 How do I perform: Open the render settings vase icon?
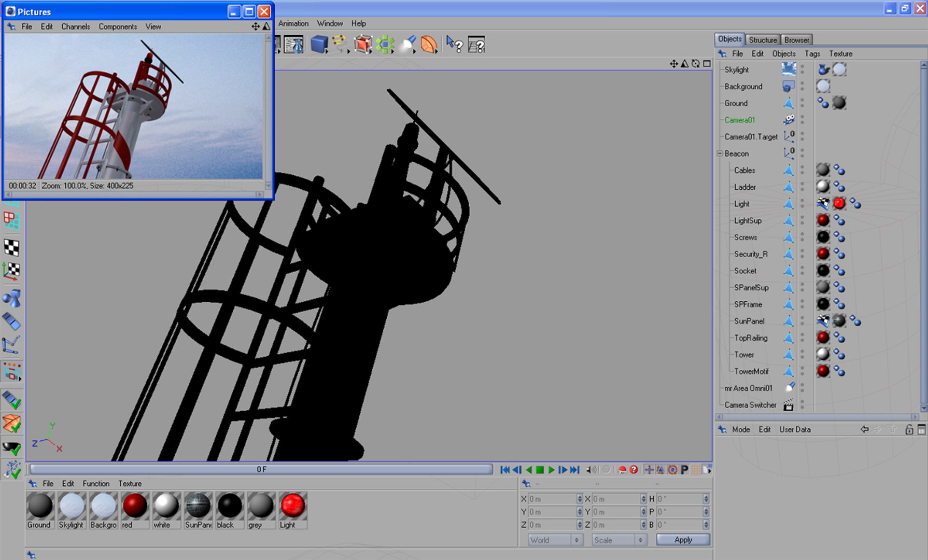tap(293, 45)
